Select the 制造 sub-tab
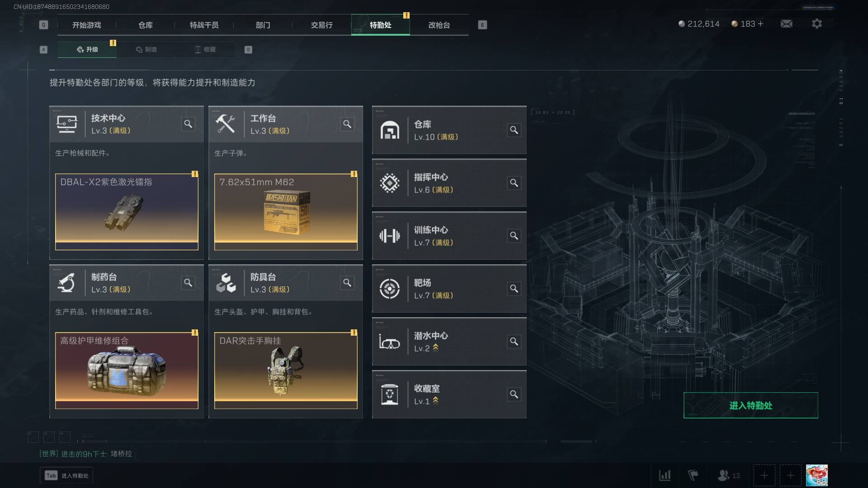 pos(146,49)
